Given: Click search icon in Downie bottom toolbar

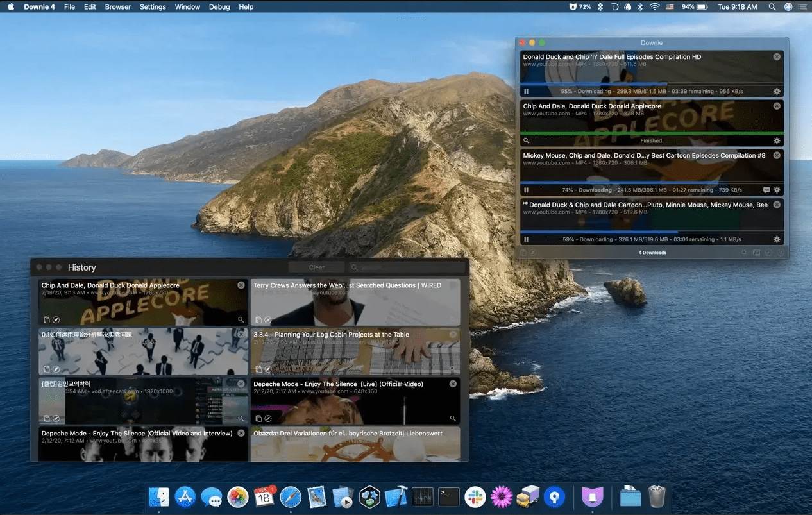Looking at the screenshot, I should pos(744,253).
